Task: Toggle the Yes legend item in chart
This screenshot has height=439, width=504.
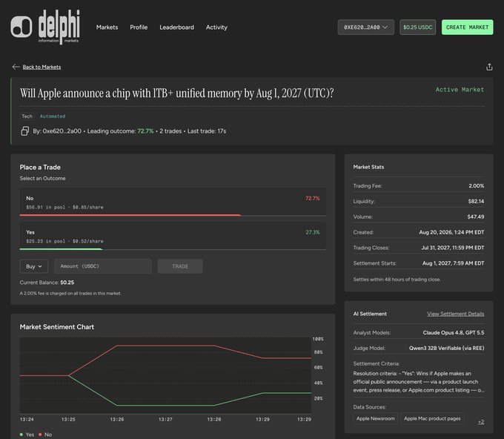Action: [27, 435]
